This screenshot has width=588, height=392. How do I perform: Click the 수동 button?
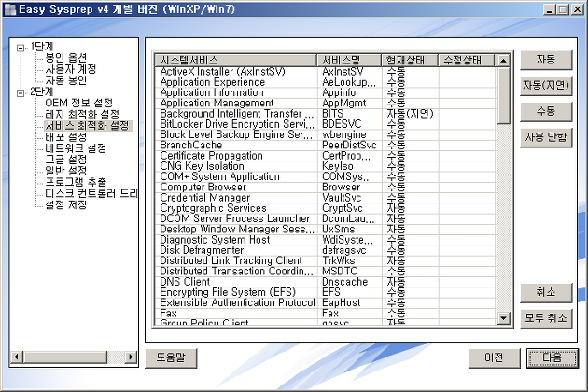546,112
